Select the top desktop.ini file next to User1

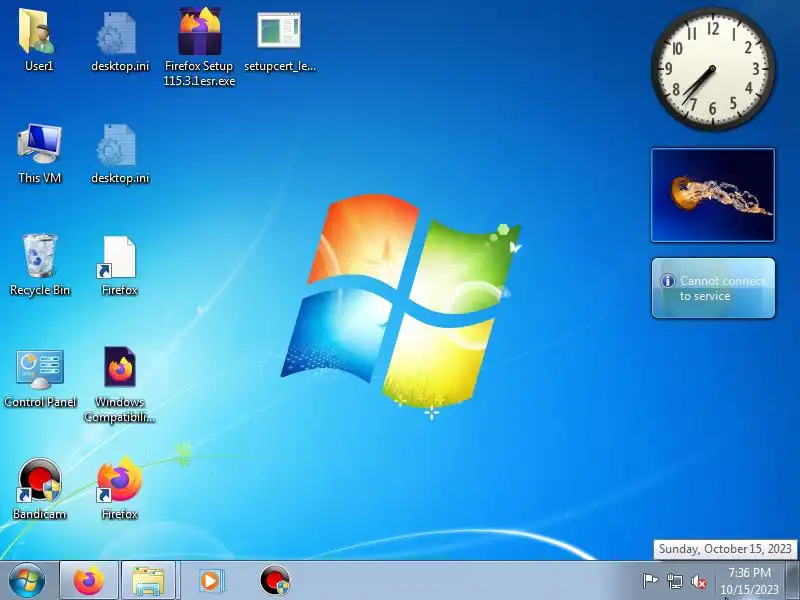point(117,34)
